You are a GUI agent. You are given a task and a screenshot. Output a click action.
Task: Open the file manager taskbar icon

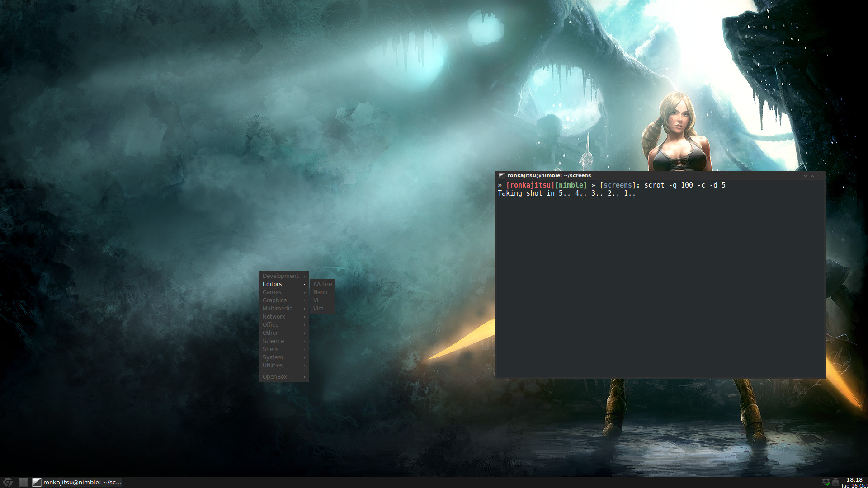24,482
